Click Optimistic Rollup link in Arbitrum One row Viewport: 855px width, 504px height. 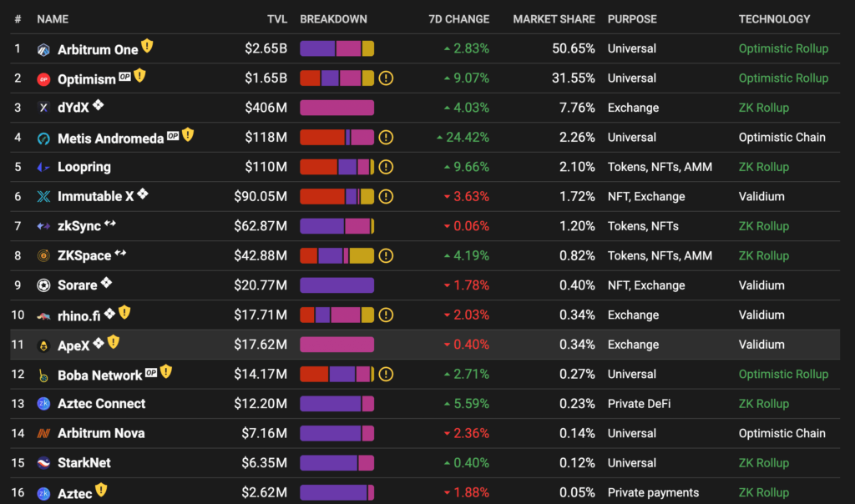click(x=783, y=48)
